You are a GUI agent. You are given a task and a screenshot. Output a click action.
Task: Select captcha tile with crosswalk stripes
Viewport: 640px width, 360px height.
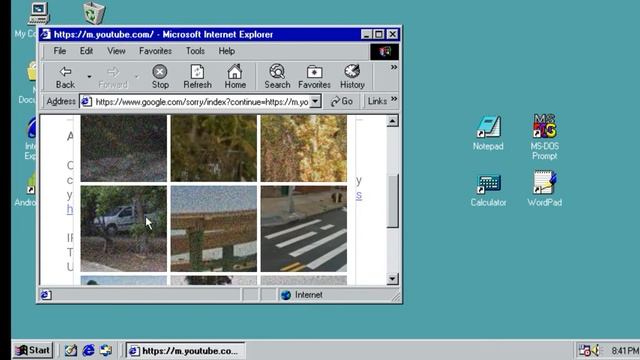[x=304, y=229]
